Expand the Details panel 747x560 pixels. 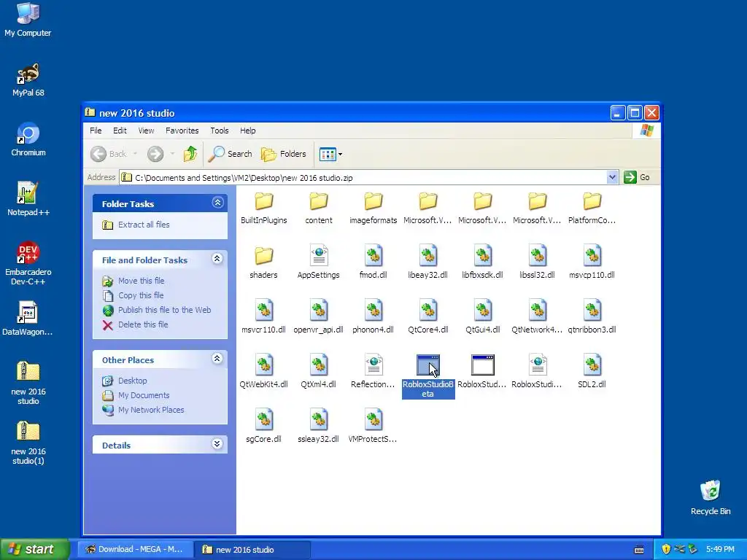(x=217, y=444)
